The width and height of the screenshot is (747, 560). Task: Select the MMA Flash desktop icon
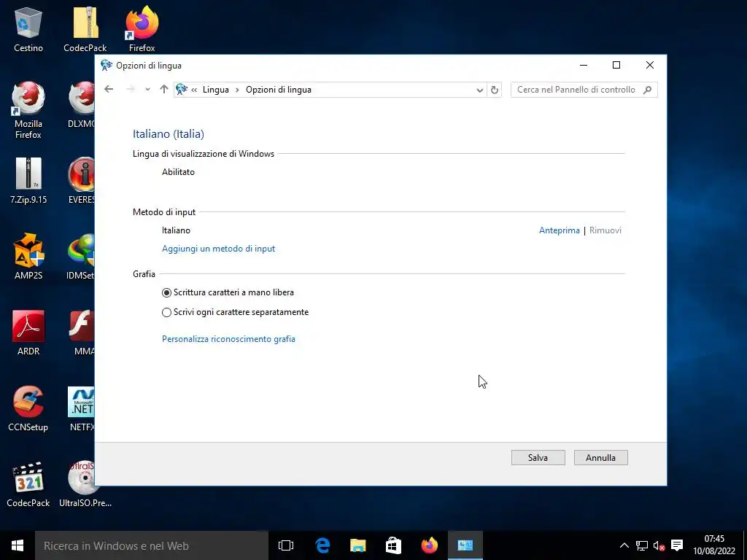point(82,332)
